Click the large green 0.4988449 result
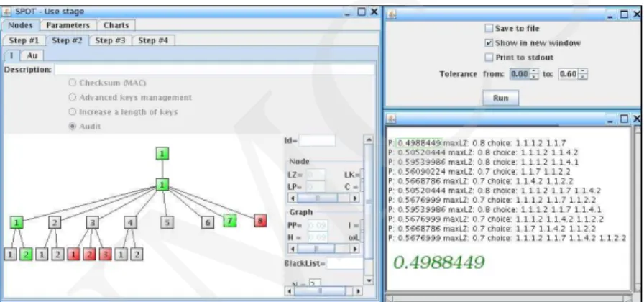 point(439,262)
